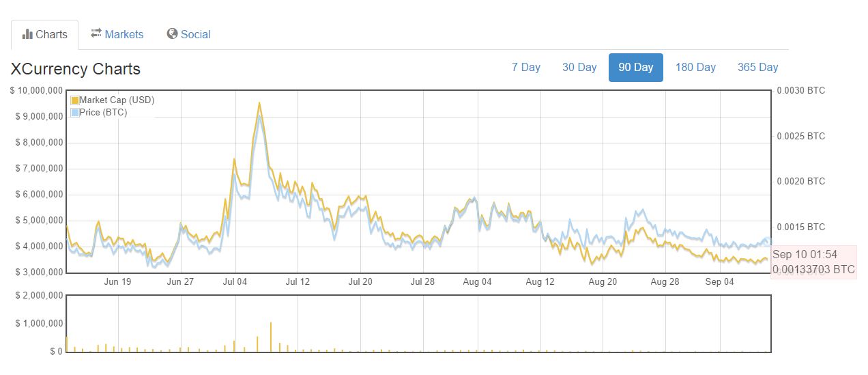Click the $ 5,000,000 axis label
Screen dimensions: 868x375
40,220
